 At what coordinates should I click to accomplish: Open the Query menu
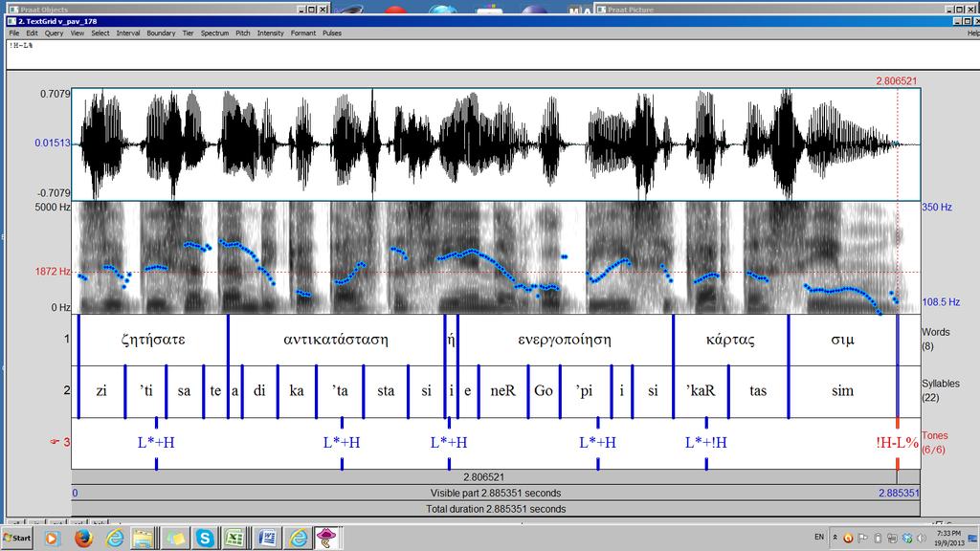pyautogui.click(x=54, y=33)
